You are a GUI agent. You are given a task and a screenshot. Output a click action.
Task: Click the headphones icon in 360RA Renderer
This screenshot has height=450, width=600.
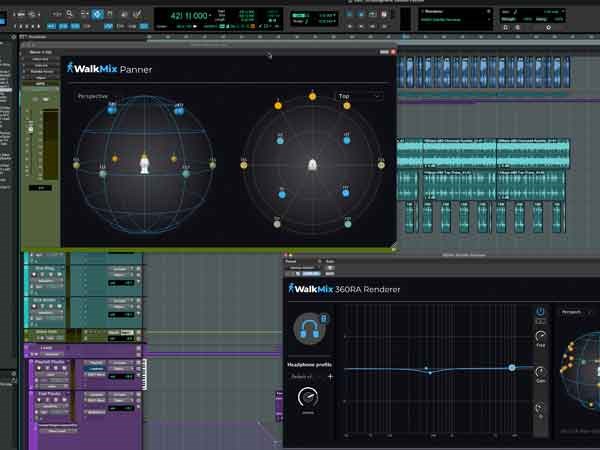309,329
